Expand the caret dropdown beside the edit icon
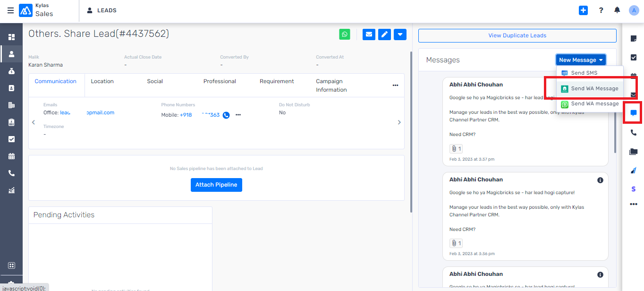The width and height of the screenshot is (644, 291). tap(399, 34)
